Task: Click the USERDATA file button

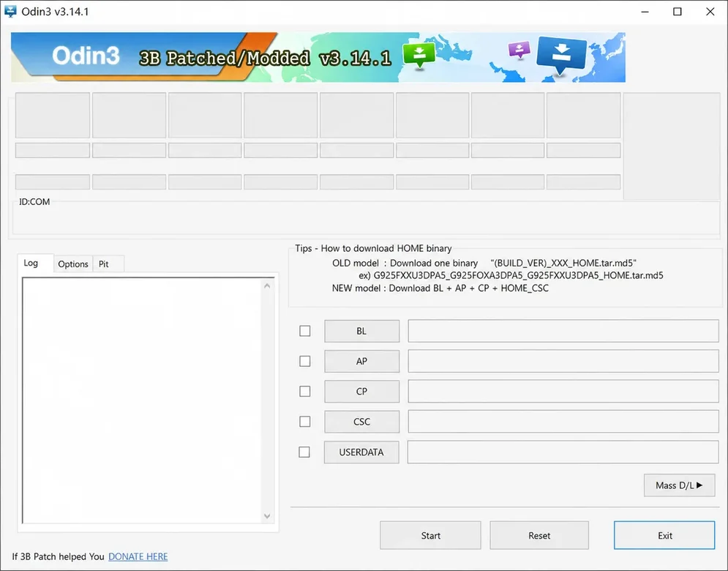Action: pos(361,452)
